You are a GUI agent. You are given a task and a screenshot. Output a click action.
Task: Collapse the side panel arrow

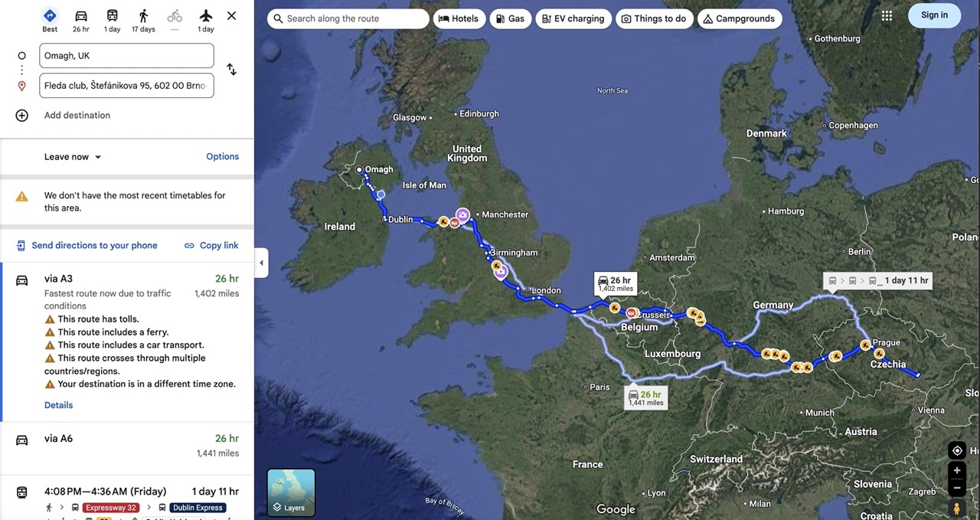261,263
